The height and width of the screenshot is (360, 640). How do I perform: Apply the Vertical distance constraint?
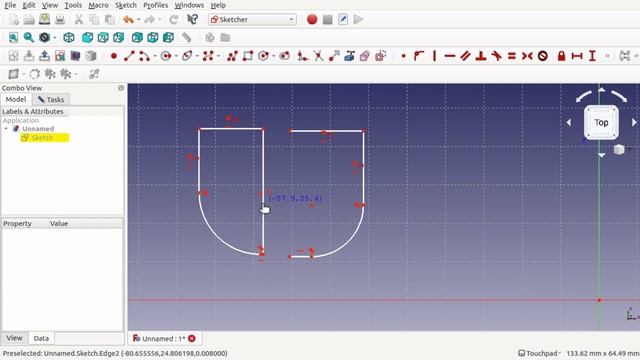coord(592,56)
